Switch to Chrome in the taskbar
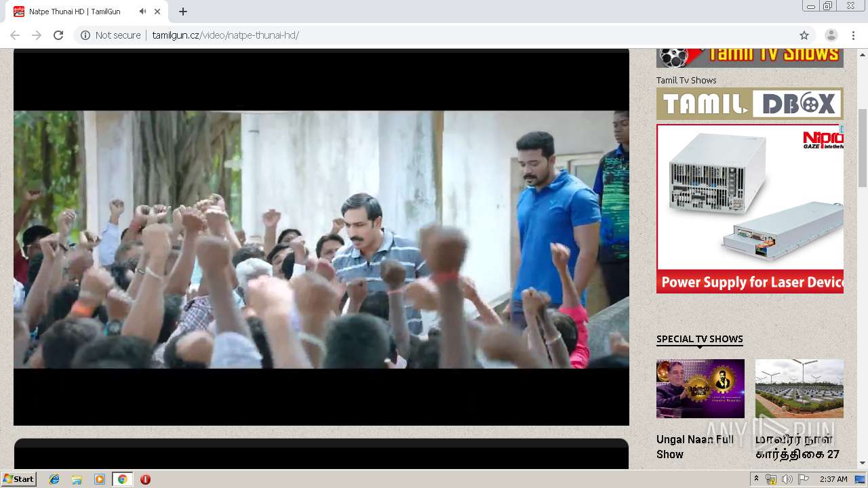 [122, 479]
